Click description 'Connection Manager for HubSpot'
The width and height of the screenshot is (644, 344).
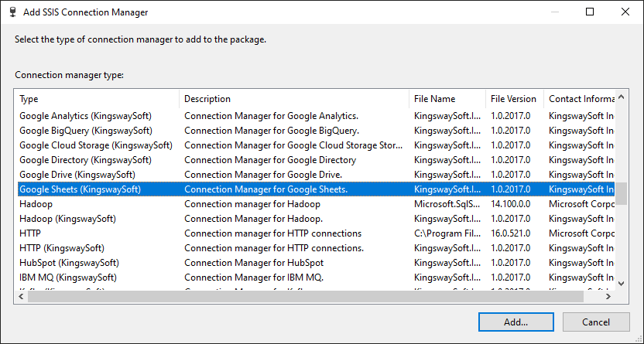[254, 263]
